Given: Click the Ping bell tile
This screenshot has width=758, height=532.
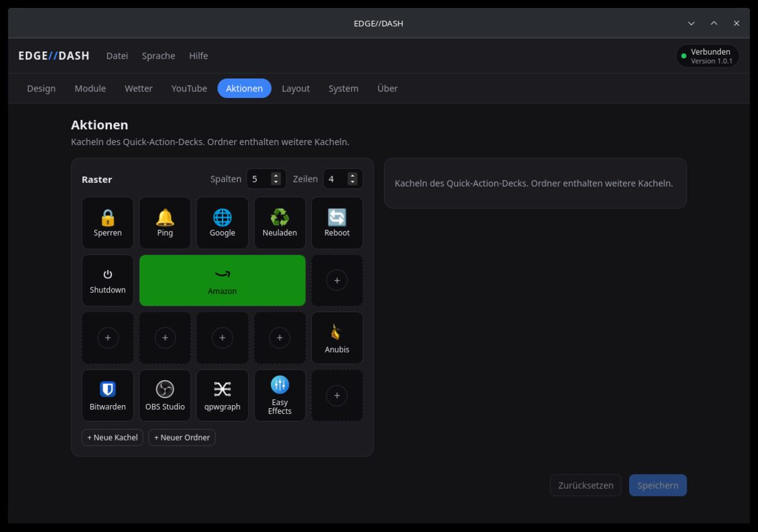Looking at the screenshot, I should (165, 223).
